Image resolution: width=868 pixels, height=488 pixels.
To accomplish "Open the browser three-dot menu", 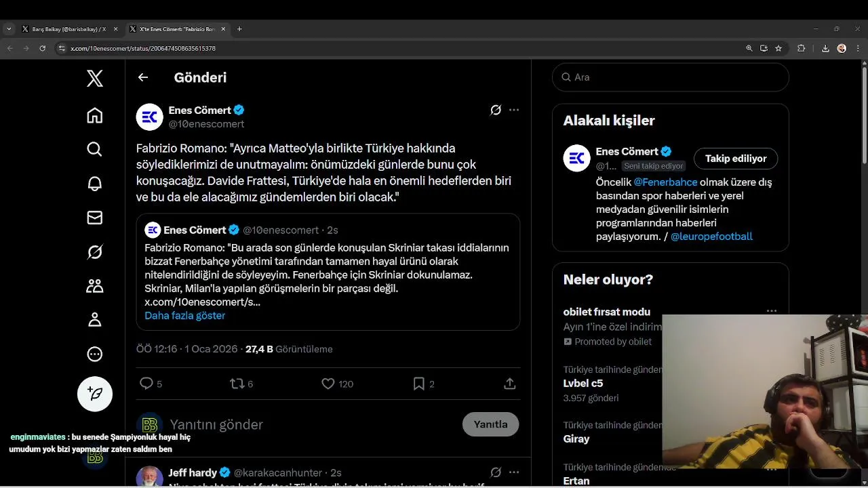I will (x=858, y=48).
